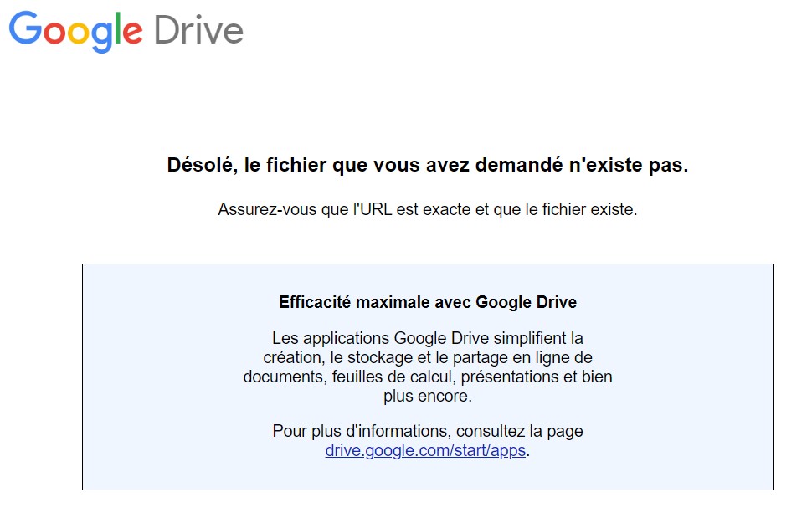Click the blue capital G in the logo
This screenshot has width=812, height=523.
[x=25, y=30]
